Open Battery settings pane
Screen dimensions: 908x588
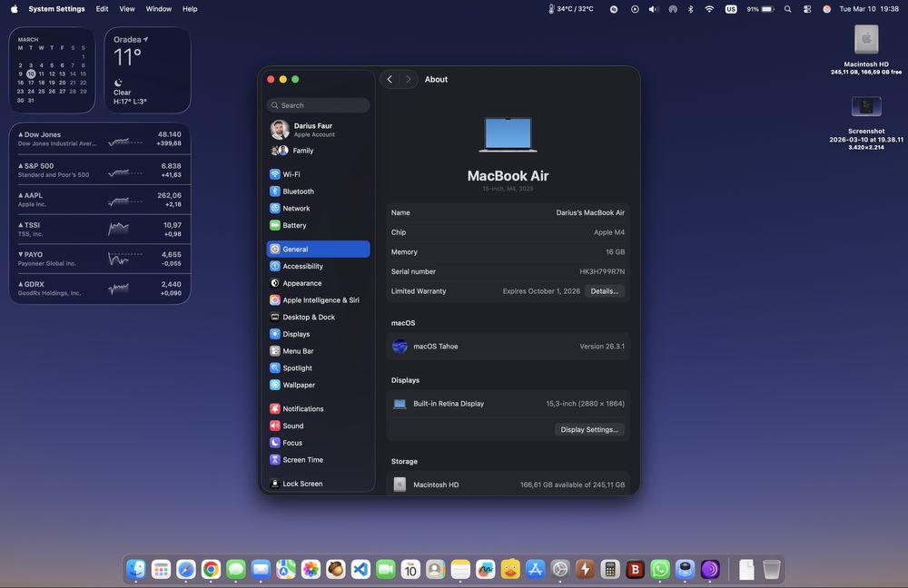tap(318, 225)
